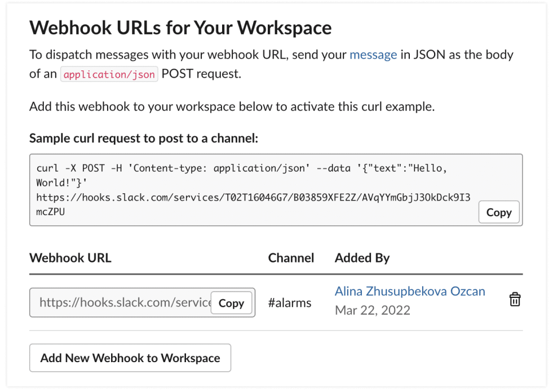Delete the #alarms webhook with trash icon
The image size is (553, 392).
point(515,299)
